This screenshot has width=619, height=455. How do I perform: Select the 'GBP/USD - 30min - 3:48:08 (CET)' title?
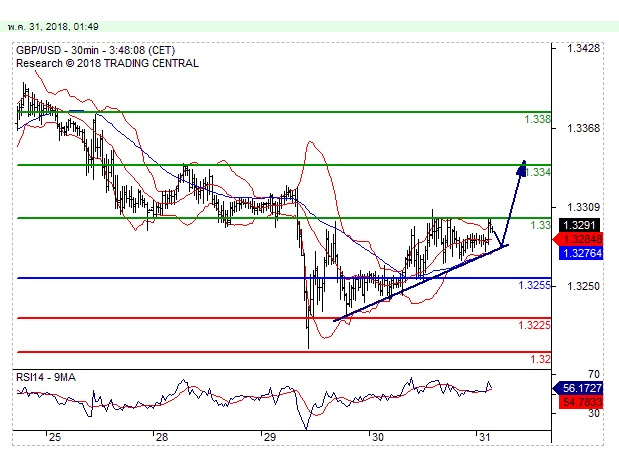[x=96, y=50]
